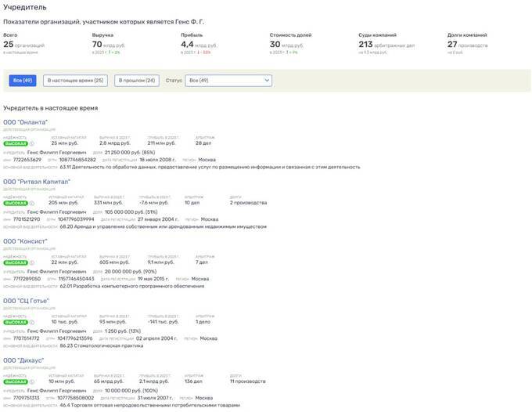Click the 25 организаций total figure

23,45
